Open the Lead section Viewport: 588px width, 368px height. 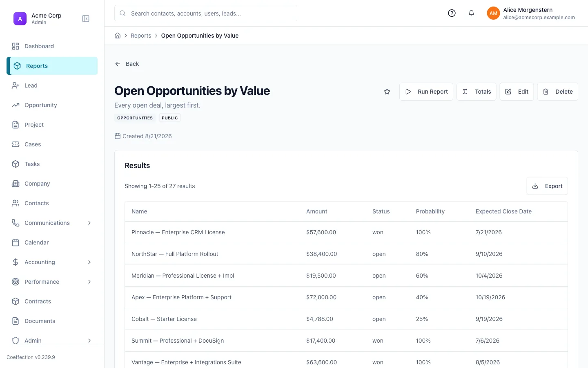click(x=52, y=85)
